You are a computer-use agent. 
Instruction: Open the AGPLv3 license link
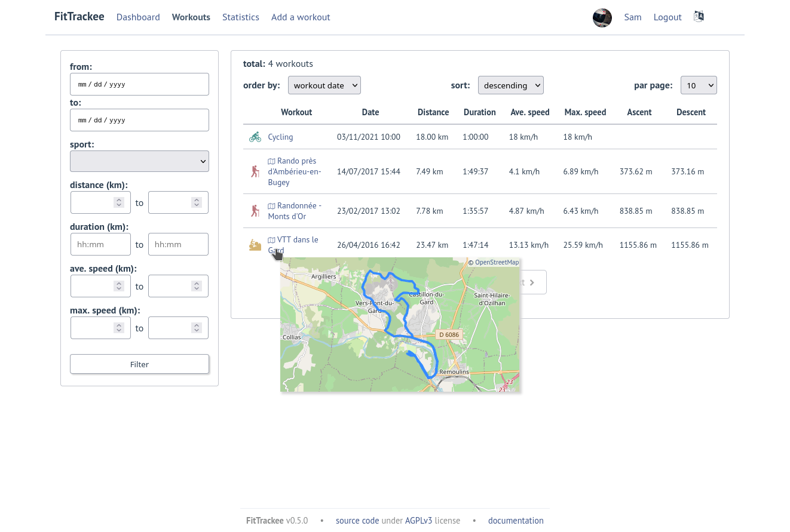pyautogui.click(x=419, y=521)
